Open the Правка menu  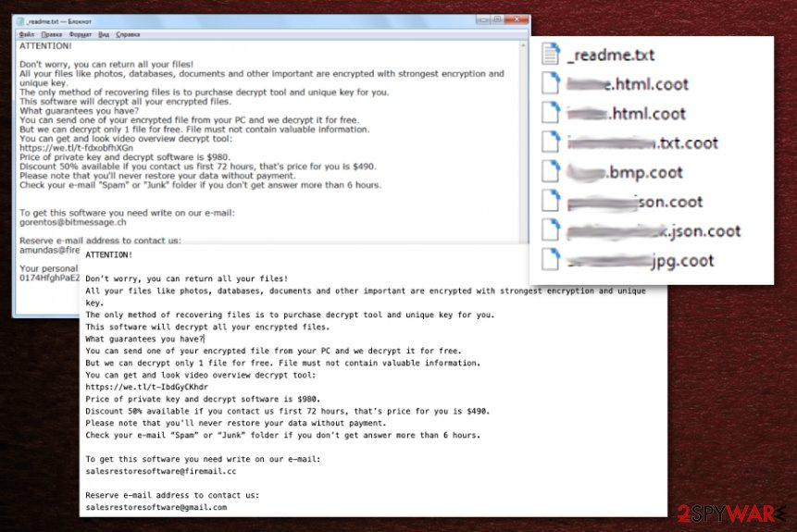pos(54,34)
